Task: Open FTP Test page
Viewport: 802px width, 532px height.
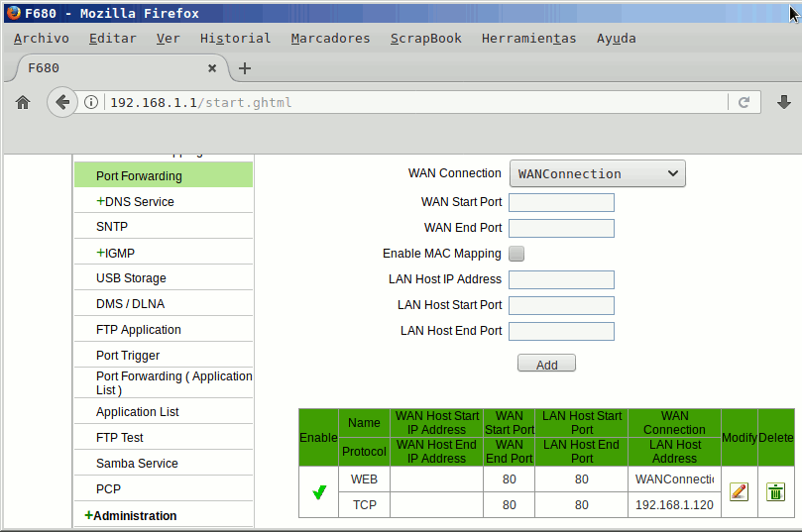Action: (120, 438)
